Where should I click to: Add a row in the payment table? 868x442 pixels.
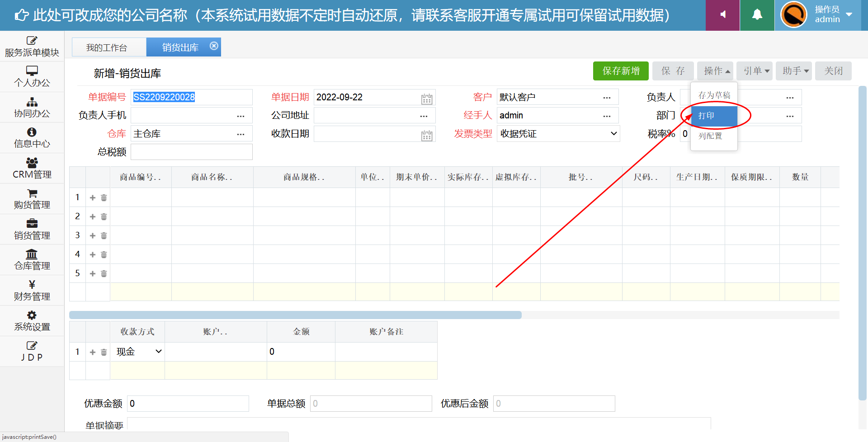coord(93,352)
